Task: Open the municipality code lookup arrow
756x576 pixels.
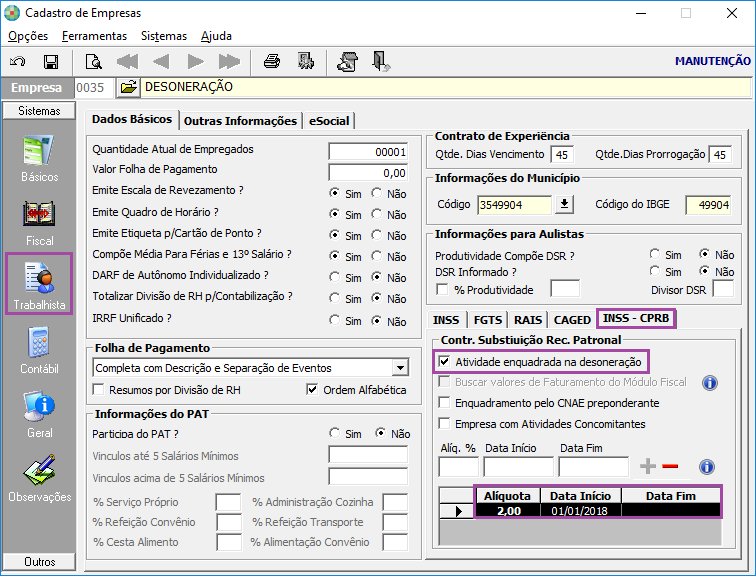Action: 564,204
